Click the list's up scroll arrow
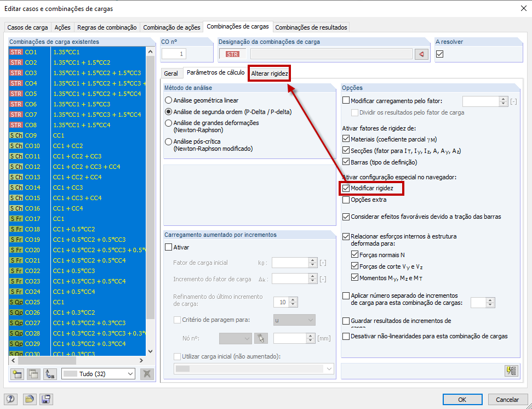532x409 pixels. (x=150, y=52)
